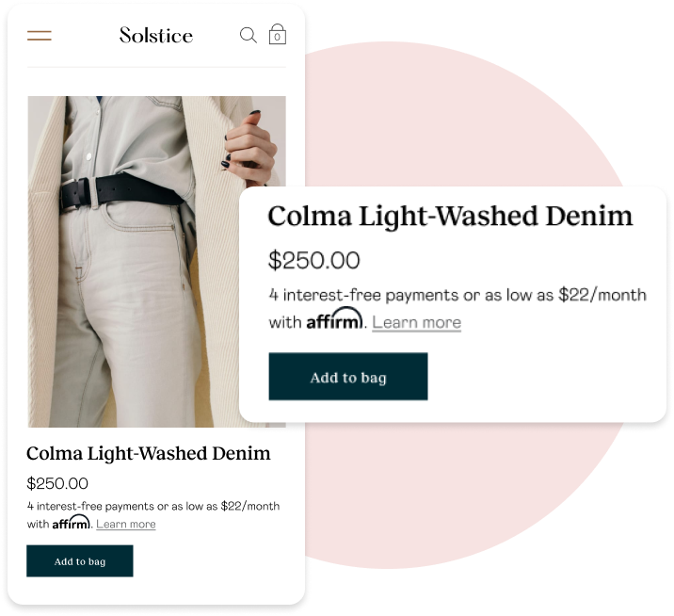Click 'Add to bag' on mobile page
The image size is (674, 616).
80,561
